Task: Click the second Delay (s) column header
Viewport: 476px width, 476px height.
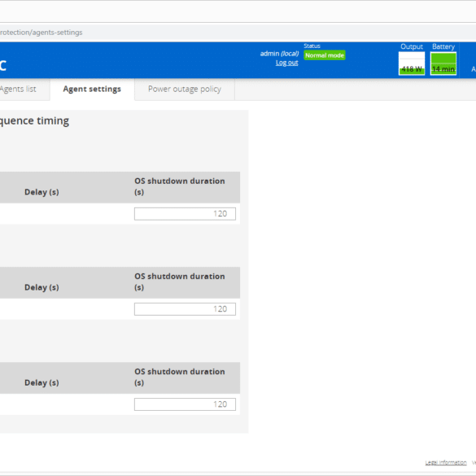Action: (x=41, y=287)
